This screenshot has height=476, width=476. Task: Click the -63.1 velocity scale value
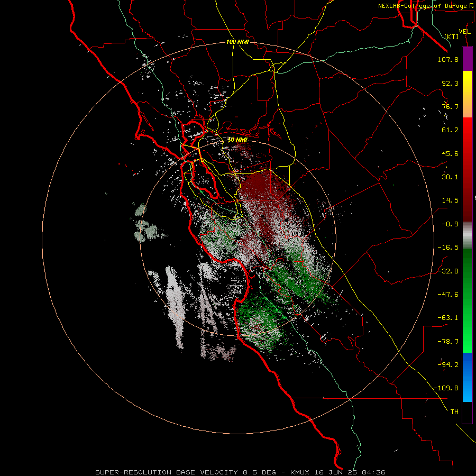pos(448,318)
